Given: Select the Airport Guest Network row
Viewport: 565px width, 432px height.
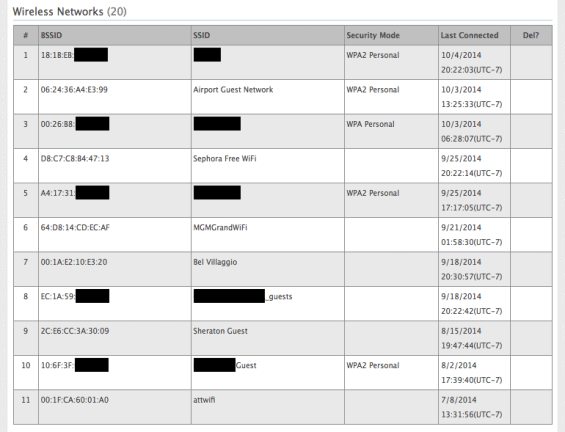Looking at the screenshot, I should 282,97.
